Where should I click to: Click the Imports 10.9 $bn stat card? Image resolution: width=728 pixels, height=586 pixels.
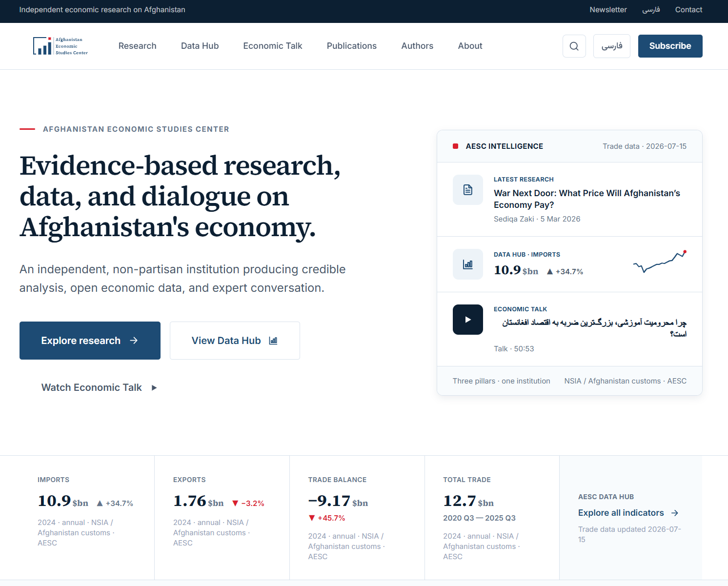click(x=87, y=518)
